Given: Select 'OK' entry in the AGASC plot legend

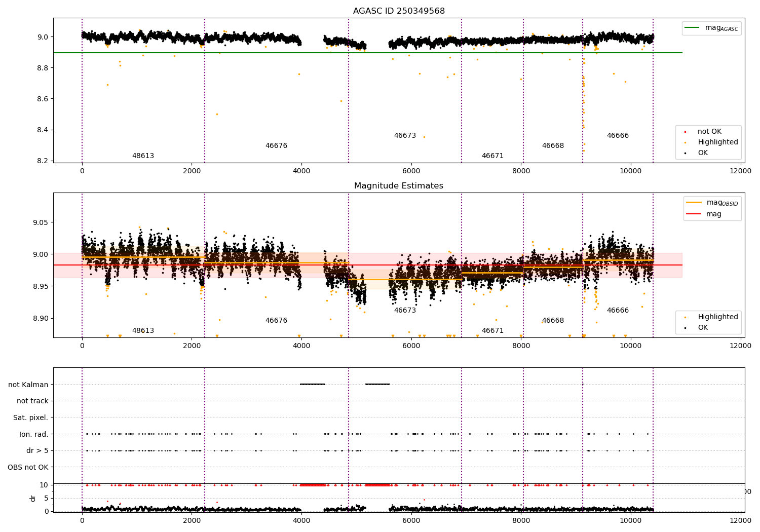Looking at the screenshot, I should [703, 153].
